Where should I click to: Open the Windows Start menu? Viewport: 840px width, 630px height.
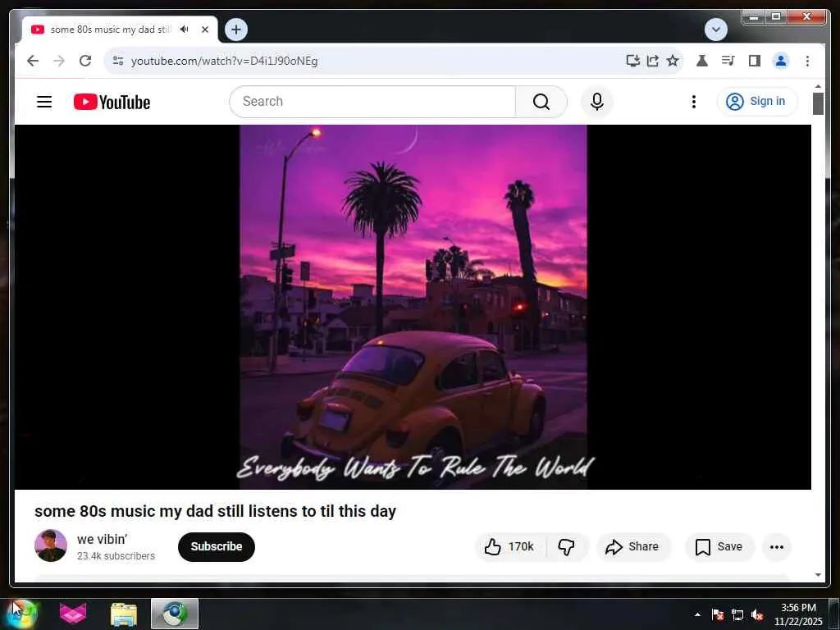[21, 614]
